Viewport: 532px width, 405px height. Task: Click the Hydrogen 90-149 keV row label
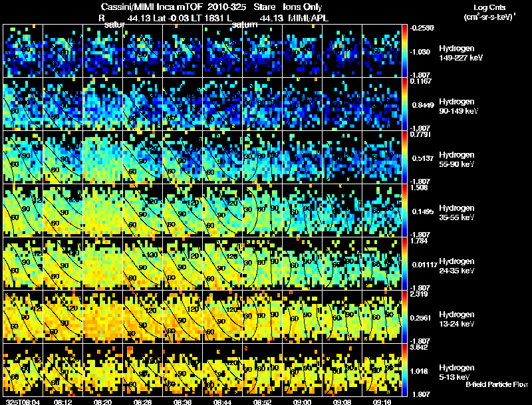(x=459, y=106)
